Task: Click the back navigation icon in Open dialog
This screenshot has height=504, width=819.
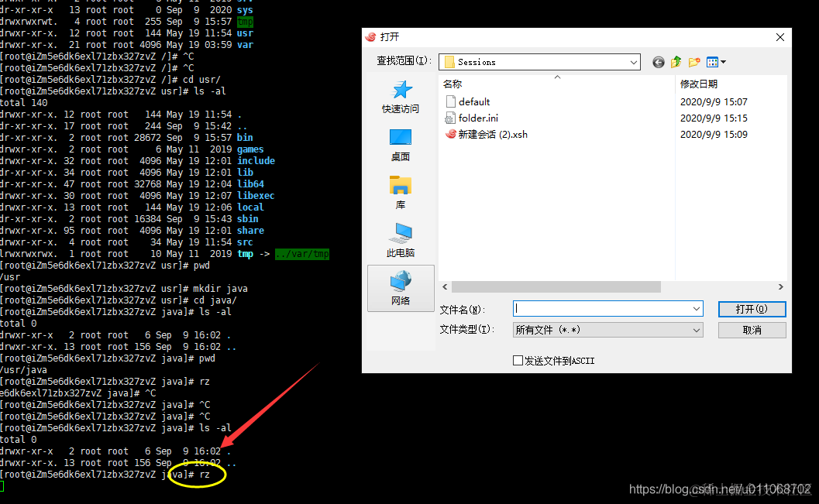Action: 658,62
